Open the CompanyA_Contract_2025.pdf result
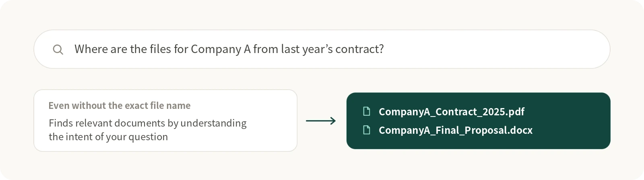 point(452,112)
